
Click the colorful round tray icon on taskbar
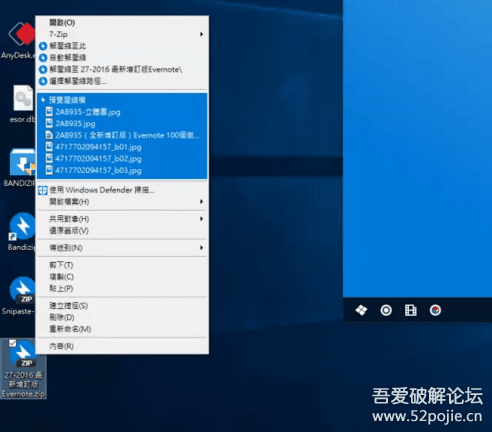coord(435,310)
